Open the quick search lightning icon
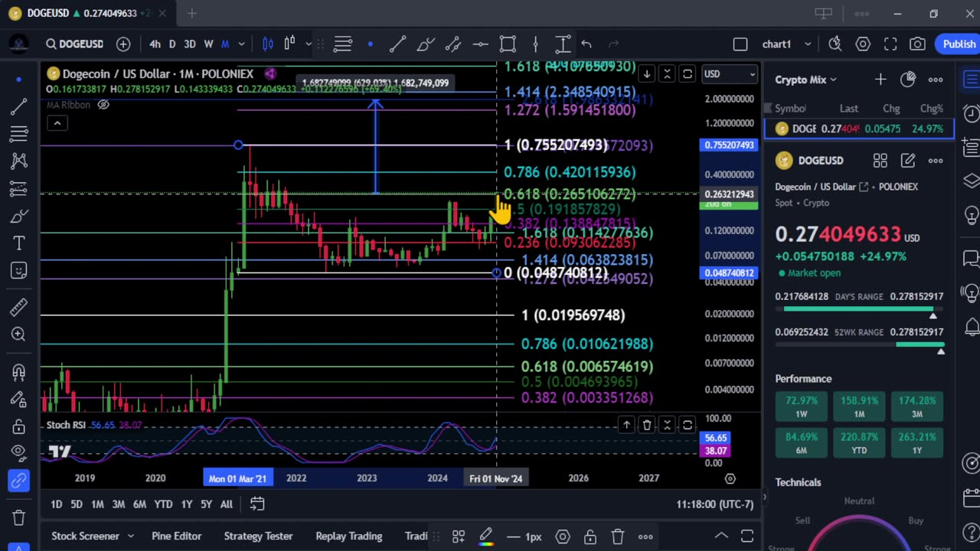This screenshot has width=980, height=551. 835,44
